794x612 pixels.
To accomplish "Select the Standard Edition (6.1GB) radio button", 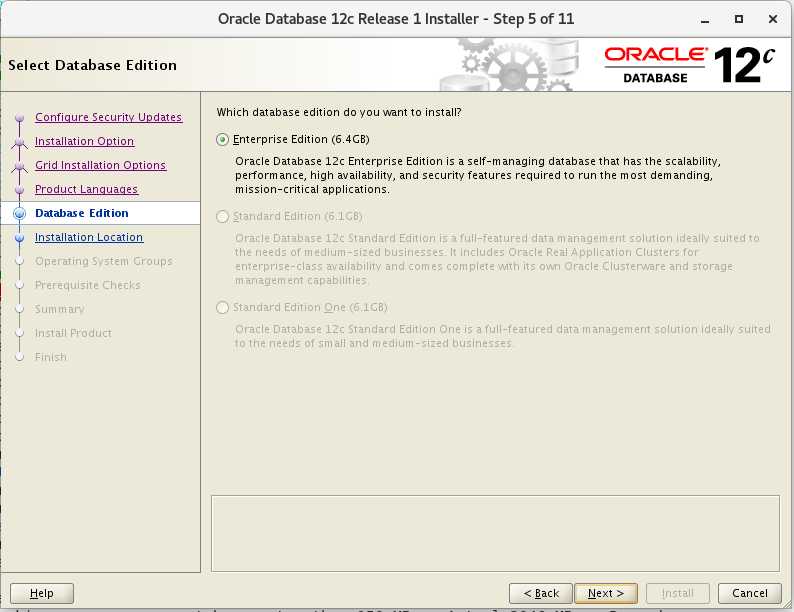I will tap(222, 217).
